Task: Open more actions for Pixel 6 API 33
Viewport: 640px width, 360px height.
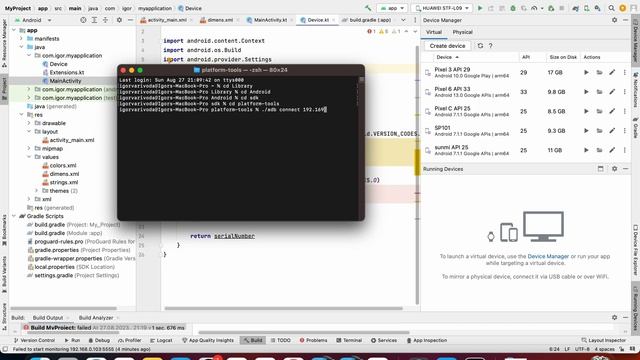Action: tap(624, 92)
